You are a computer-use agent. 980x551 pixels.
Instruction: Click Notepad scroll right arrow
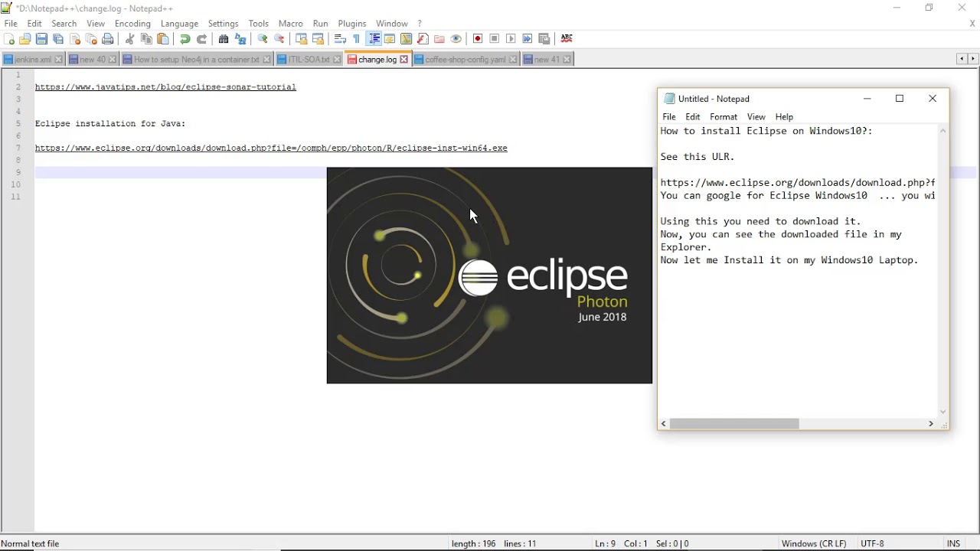[x=931, y=424]
